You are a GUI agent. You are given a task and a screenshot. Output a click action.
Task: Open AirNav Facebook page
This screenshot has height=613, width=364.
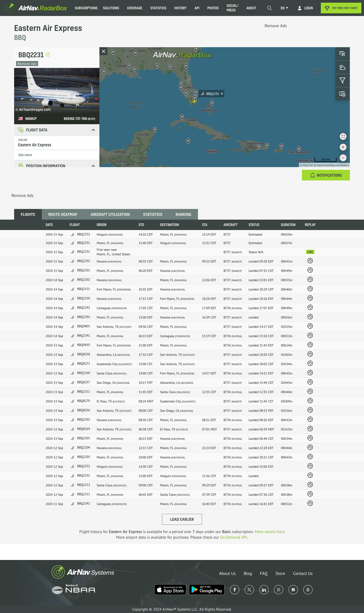tap(234, 590)
